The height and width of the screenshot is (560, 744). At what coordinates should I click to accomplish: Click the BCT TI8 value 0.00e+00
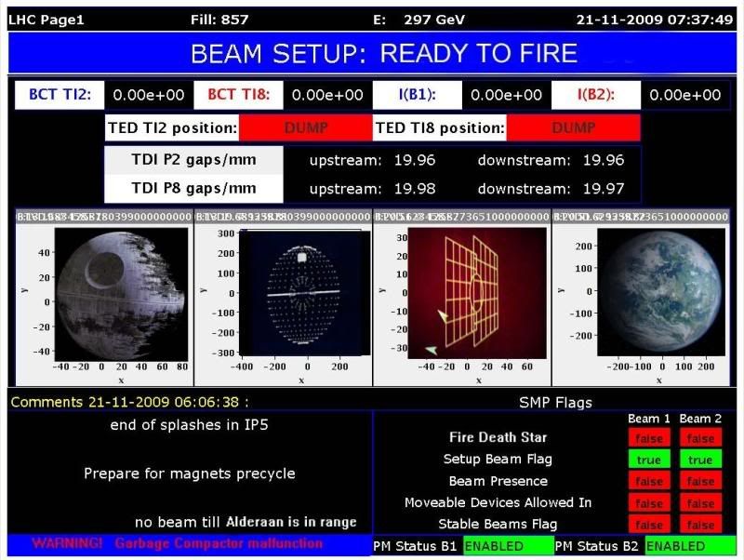pos(327,95)
